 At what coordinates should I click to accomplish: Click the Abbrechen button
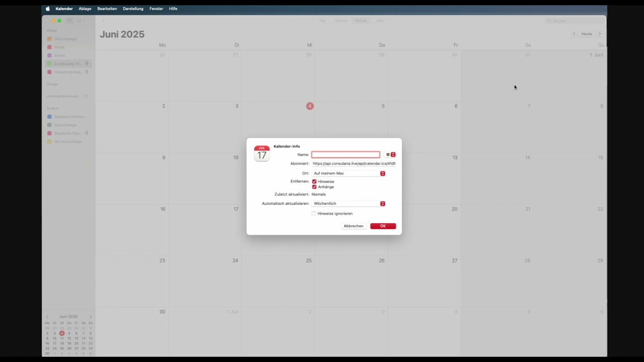click(x=354, y=226)
